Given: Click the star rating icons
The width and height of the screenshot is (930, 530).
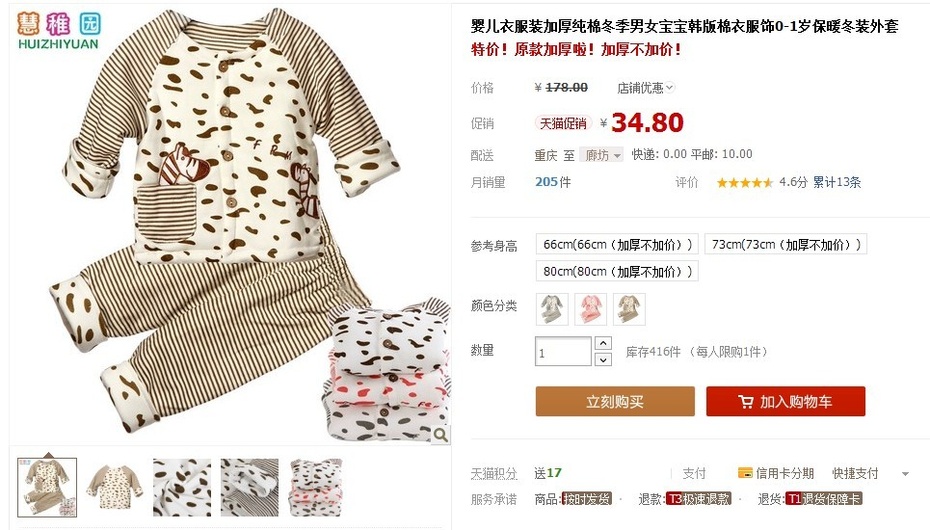Looking at the screenshot, I should pyautogui.click(x=744, y=183).
